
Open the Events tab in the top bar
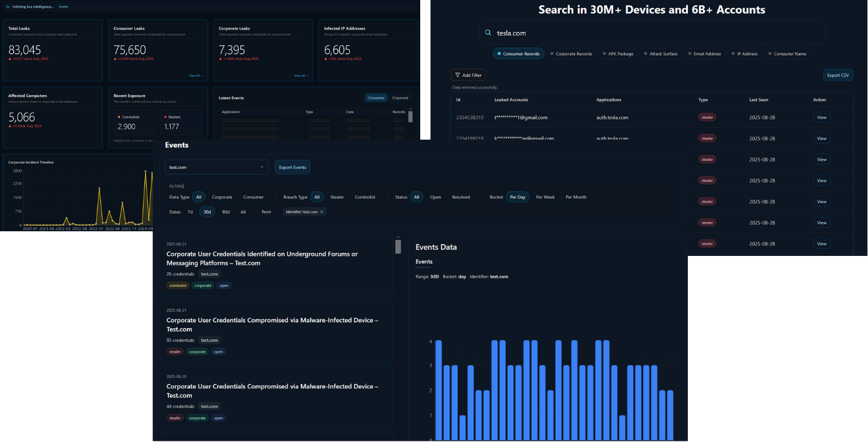click(x=63, y=6)
